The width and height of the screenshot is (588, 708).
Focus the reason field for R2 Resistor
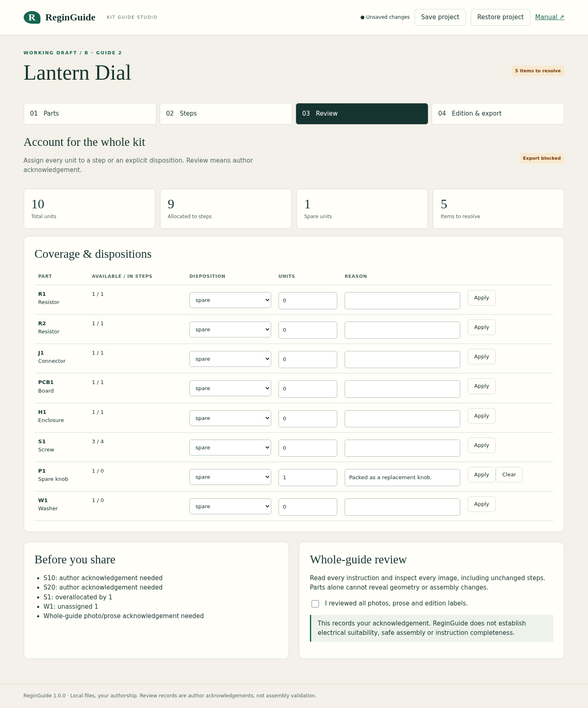[402, 330]
